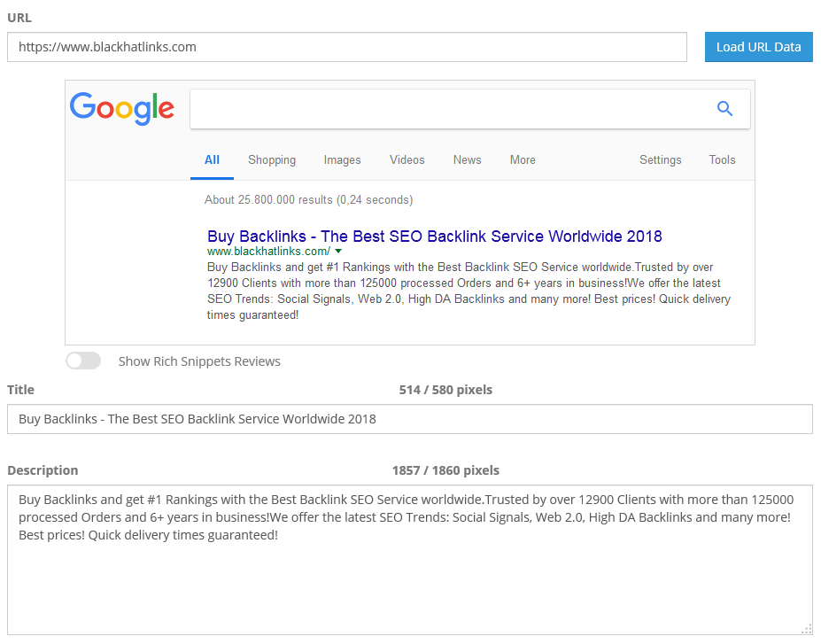This screenshot has width=821, height=644.
Task: Open Tools in the Google preview
Action: point(722,160)
